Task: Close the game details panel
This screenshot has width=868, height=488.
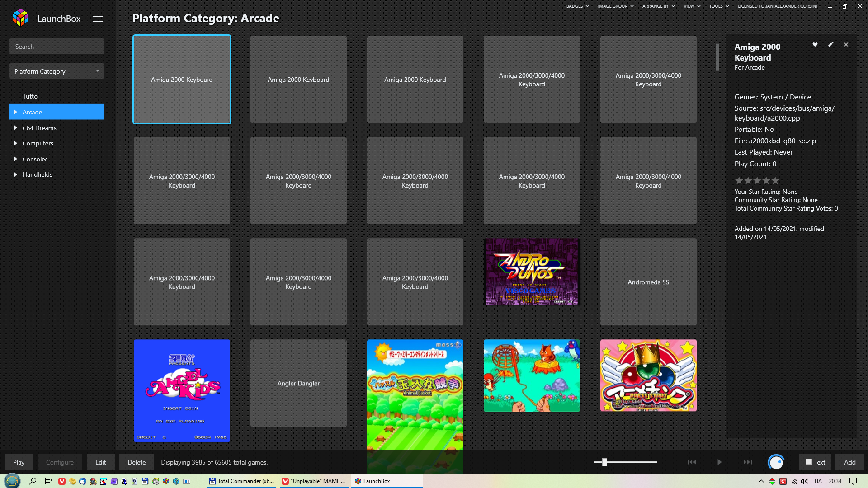Action: (846, 45)
